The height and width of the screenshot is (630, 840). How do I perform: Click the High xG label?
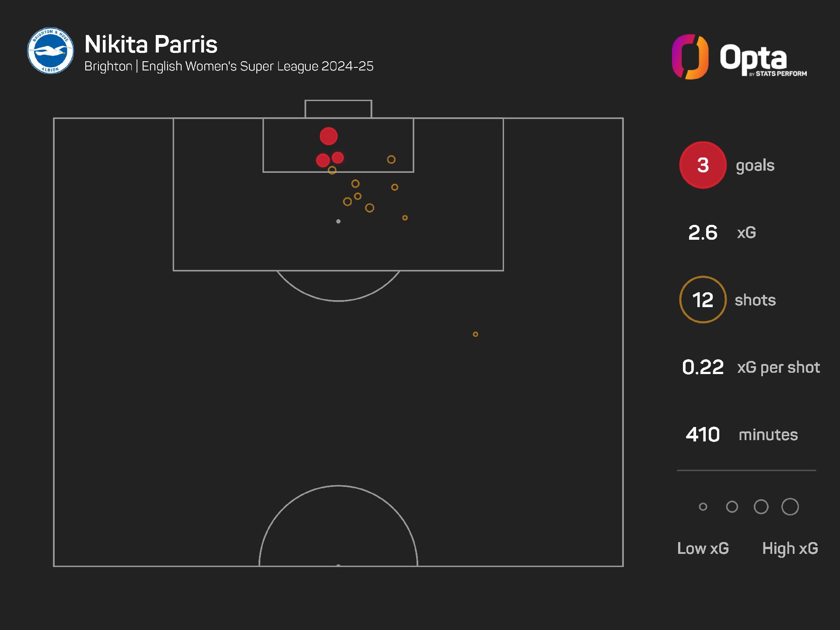tap(790, 549)
